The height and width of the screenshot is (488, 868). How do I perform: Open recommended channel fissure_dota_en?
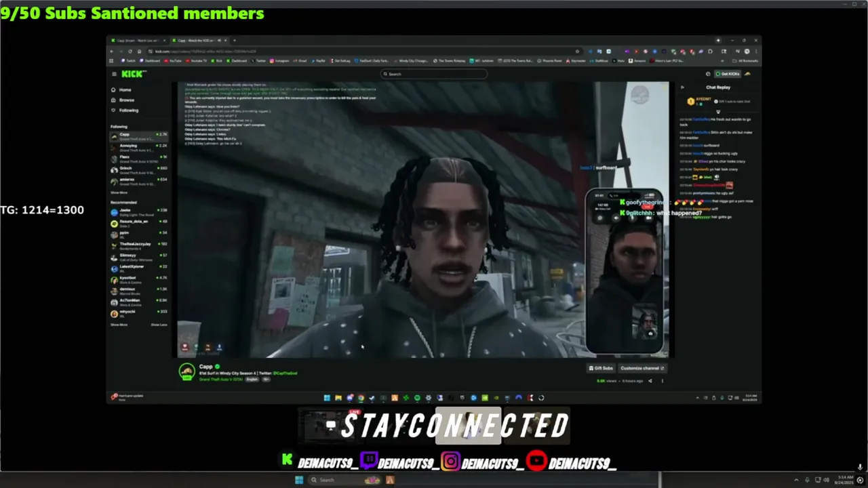pos(139,224)
